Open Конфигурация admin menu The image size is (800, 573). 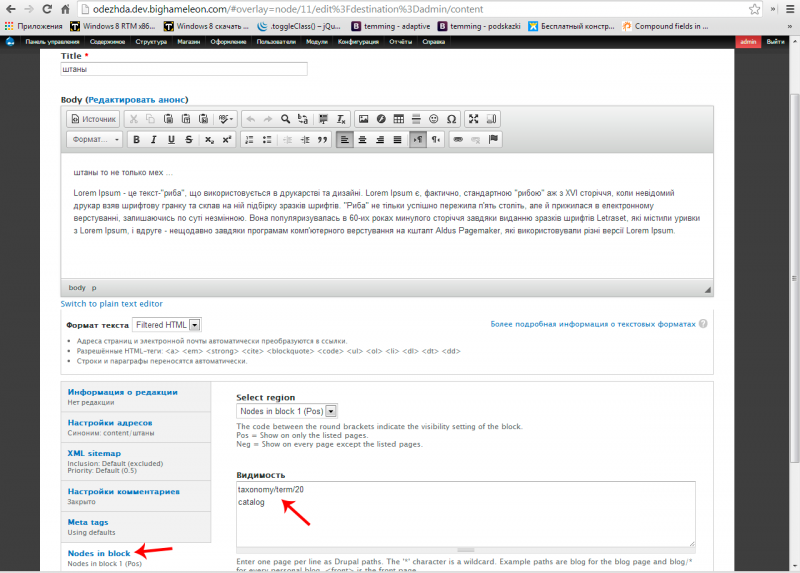(x=358, y=42)
